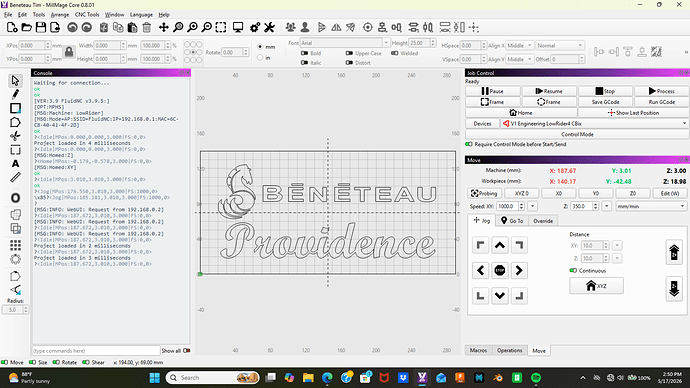Viewport: 690px width, 388px height.
Task: Raise Z axis with up arrow
Action: 674,253
